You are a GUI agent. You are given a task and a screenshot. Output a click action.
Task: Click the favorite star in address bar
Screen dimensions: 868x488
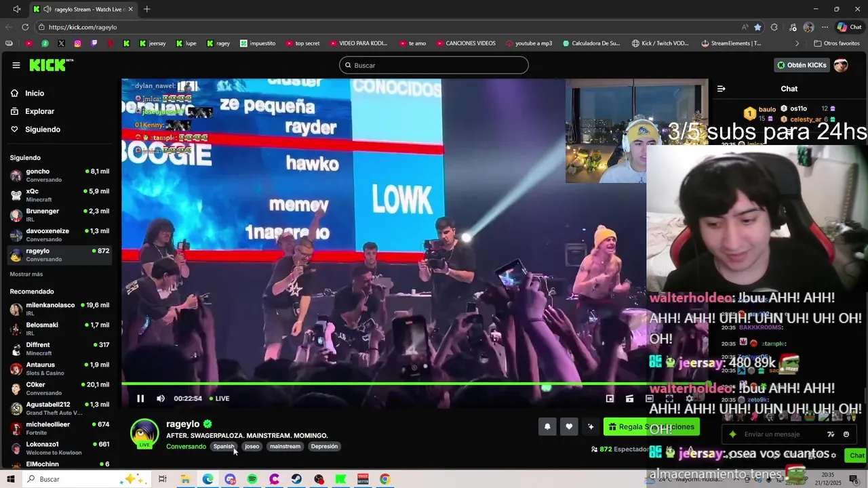tap(757, 27)
